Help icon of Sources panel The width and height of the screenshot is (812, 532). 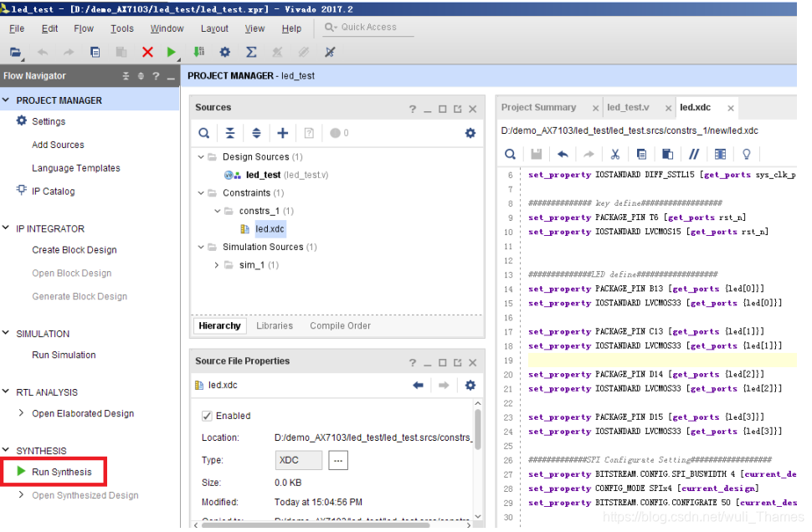(412, 109)
